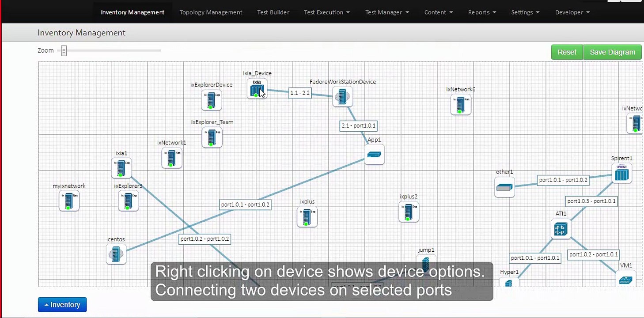Select the Spirent1 device icon
644x318 pixels.
[621, 174]
